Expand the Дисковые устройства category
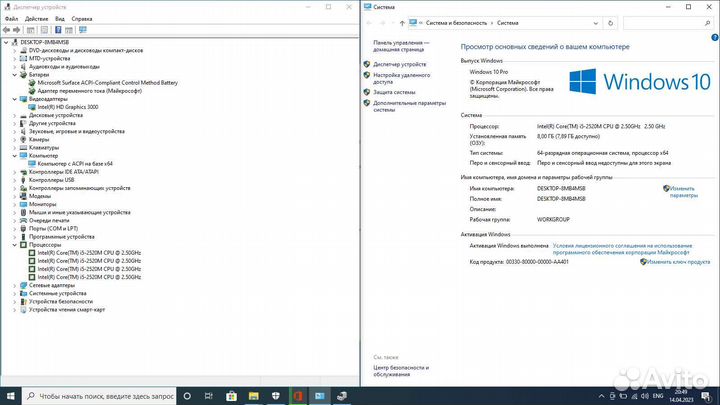The image size is (720, 405). [15, 115]
